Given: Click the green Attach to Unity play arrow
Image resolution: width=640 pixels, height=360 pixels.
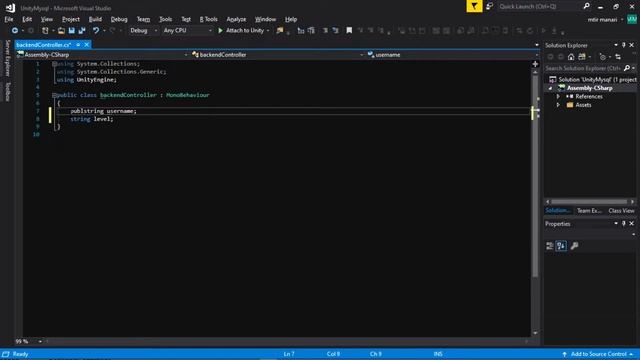Looking at the screenshot, I should [220, 31].
